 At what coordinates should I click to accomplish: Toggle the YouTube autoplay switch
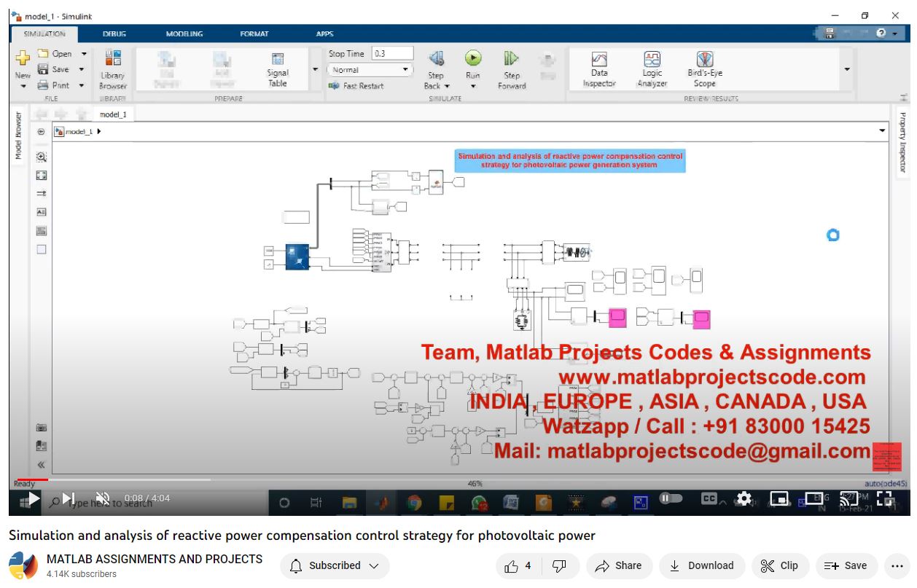pyautogui.click(x=671, y=498)
